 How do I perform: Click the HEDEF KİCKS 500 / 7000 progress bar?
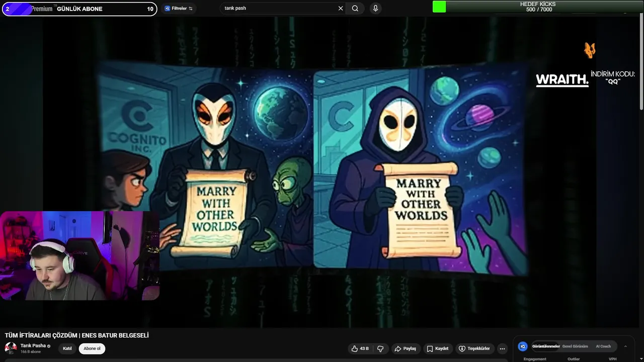tap(538, 7)
